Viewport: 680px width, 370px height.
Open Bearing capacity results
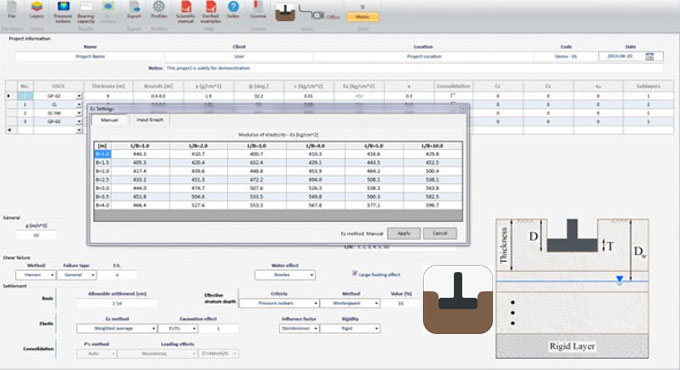tap(86, 12)
